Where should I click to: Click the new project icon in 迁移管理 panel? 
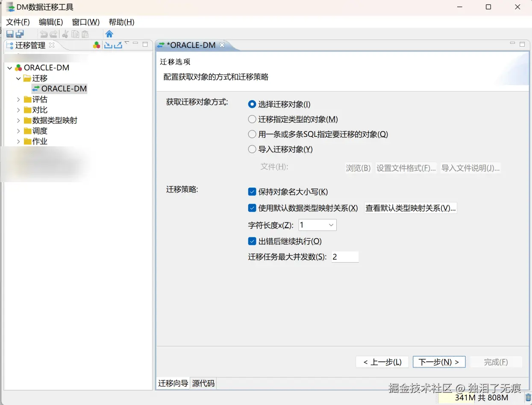click(97, 45)
